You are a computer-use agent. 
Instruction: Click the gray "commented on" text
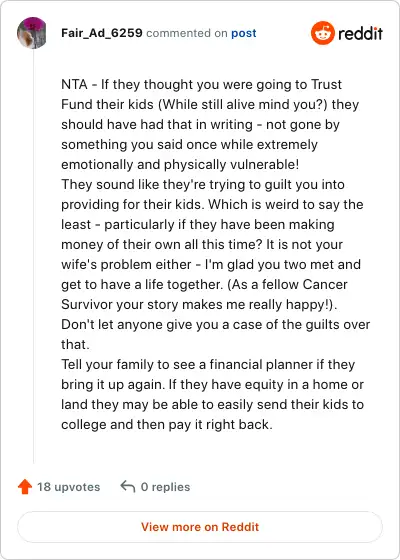tap(187, 33)
